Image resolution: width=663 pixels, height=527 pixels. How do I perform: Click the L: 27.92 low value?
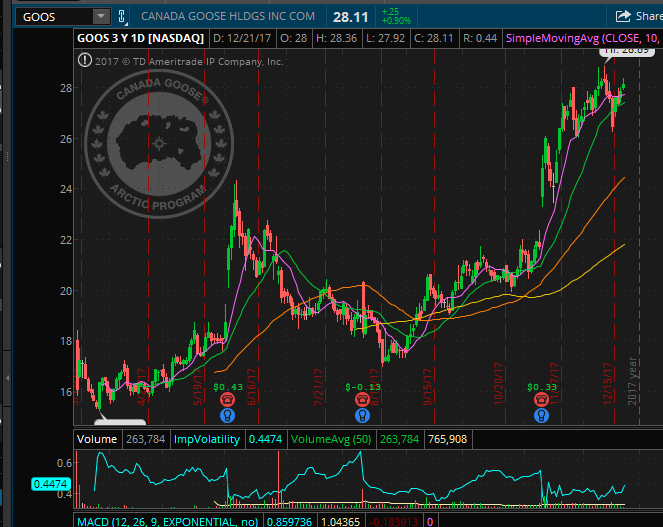click(386, 38)
